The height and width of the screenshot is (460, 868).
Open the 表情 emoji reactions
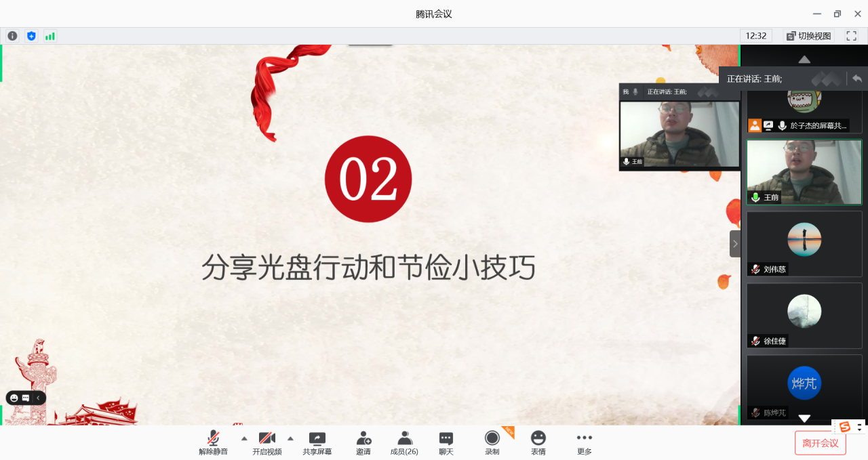[538, 443]
